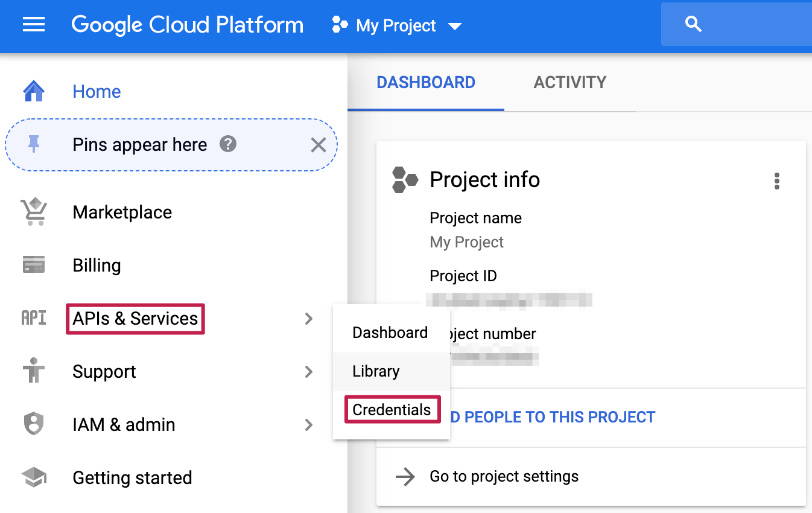Screen dimensions: 812x513
Task: Switch to the Activity tab
Action: tap(569, 83)
